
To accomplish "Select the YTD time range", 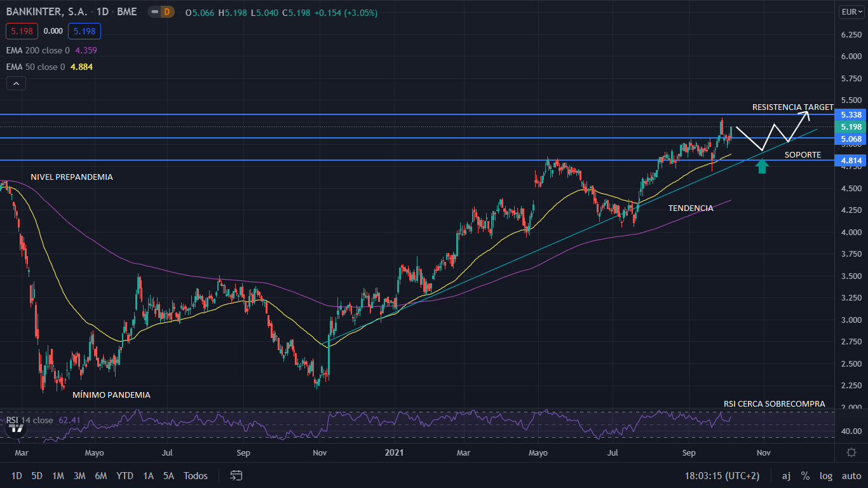I will coord(125,475).
